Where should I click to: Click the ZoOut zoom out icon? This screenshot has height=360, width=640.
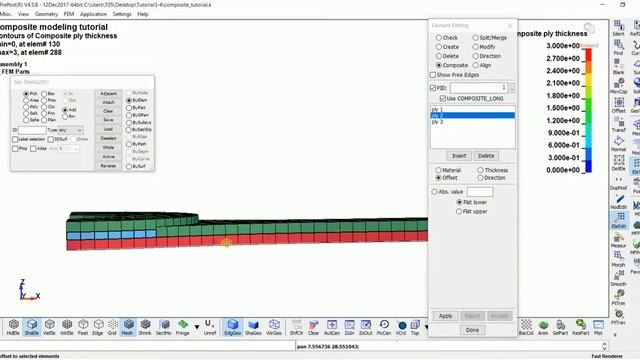[x=366, y=327]
